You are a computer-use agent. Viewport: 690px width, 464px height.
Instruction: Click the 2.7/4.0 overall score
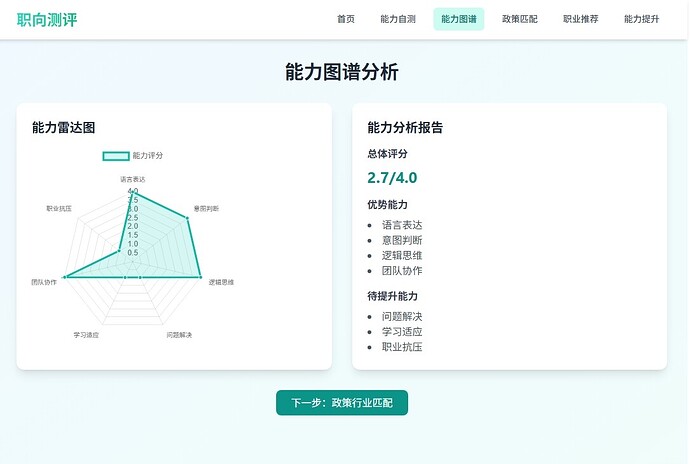tap(392, 178)
